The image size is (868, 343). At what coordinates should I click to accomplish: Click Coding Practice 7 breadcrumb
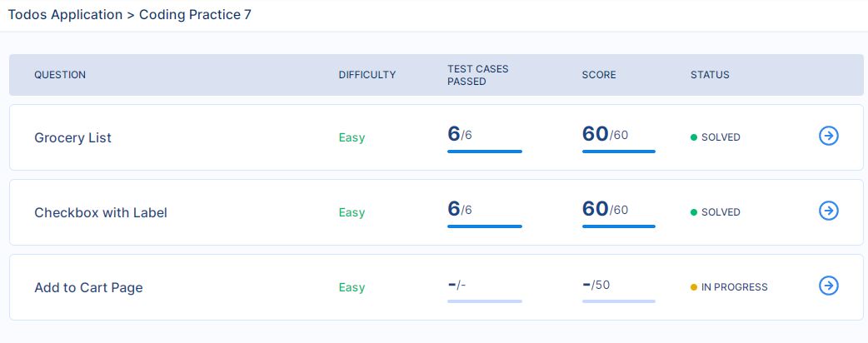pos(195,14)
